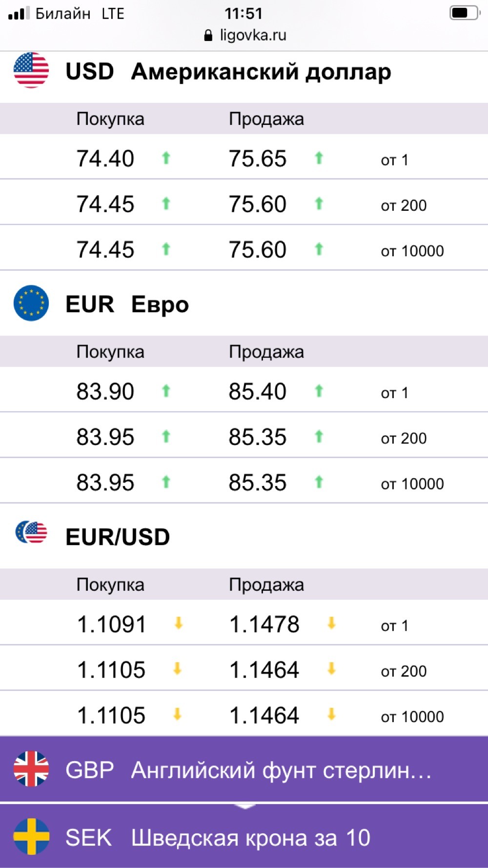Collapse the USD Американский доллар header
The height and width of the screenshot is (868, 488).
tap(244, 71)
